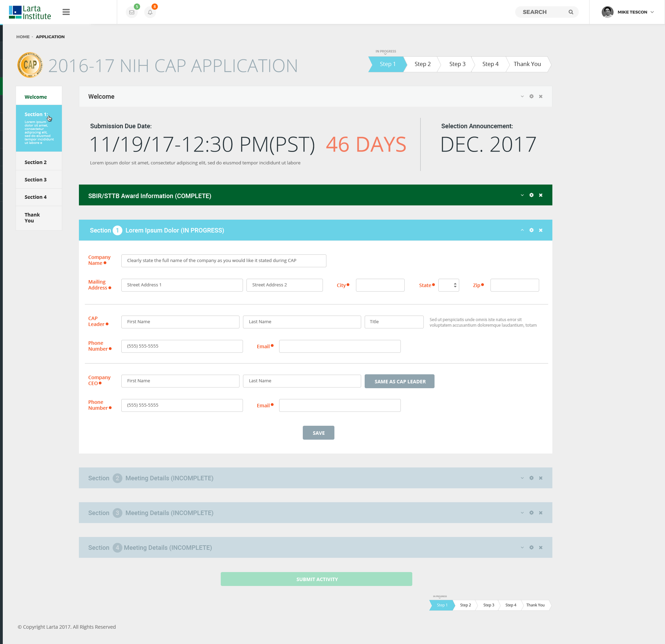
Task: Select Thank You in the left sidebar
Action: coord(39,218)
